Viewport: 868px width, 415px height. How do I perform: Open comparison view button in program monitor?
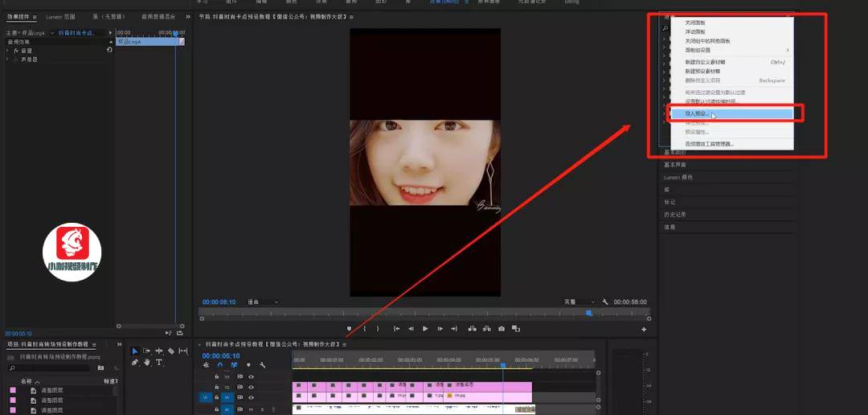tap(515, 329)
